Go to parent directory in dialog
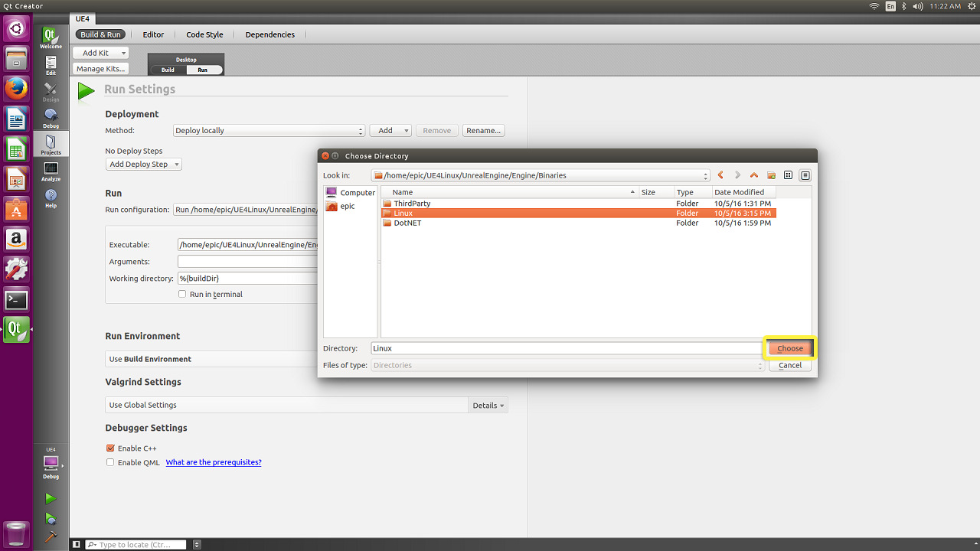This screenshot has height=551, width=980. [754, 175]
